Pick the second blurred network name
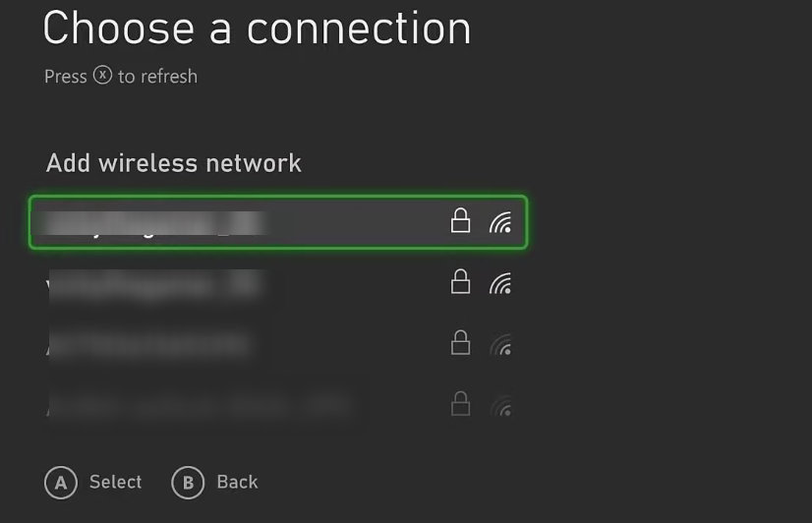Image resolution: width=812 pixels, height=523 pixels. 154,284
